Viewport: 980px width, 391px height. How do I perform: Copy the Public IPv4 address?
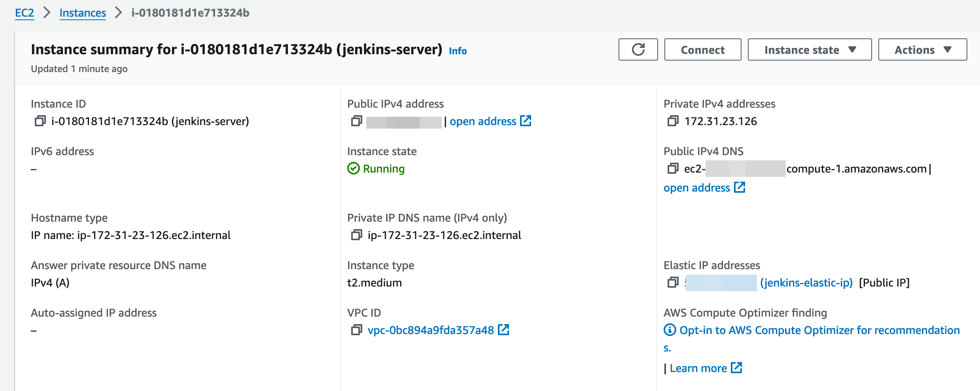[x=356, y=121]
